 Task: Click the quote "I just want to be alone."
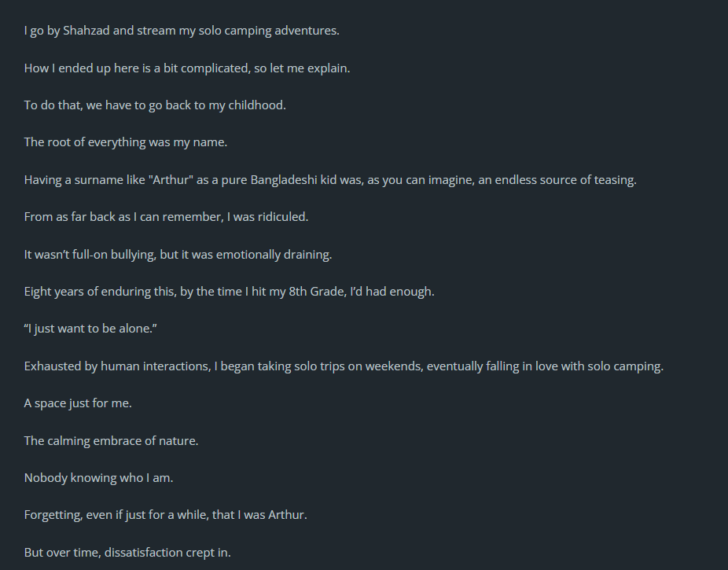tap(91, 329)
